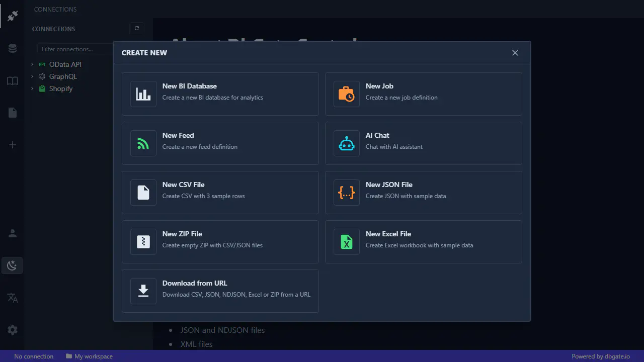Open the database icon in sidebar
This screenshot has height=362, width=644.
[13, 48]
